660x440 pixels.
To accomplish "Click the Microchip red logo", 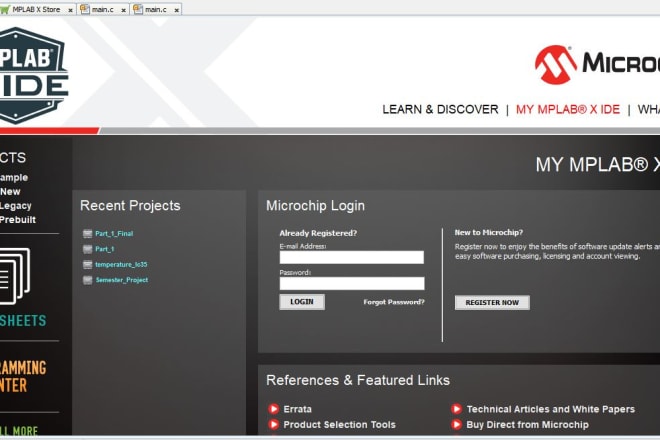I will [x=556, y=64].
